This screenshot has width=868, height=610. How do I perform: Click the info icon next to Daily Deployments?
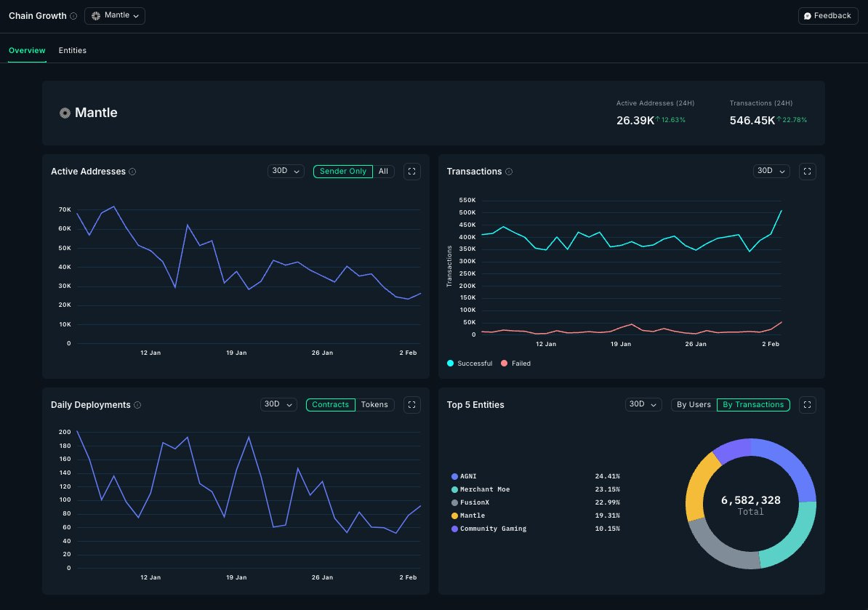click(x=137, y=405)
